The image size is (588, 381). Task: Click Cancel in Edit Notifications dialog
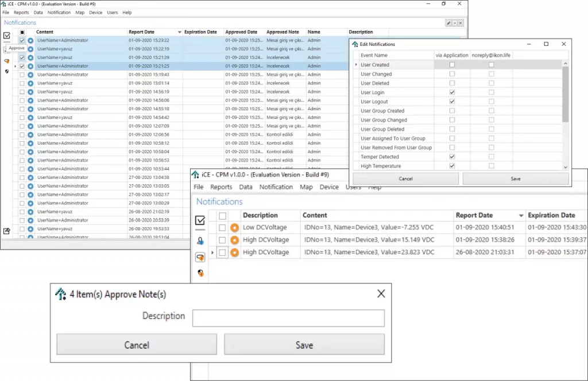click(406, 178)
